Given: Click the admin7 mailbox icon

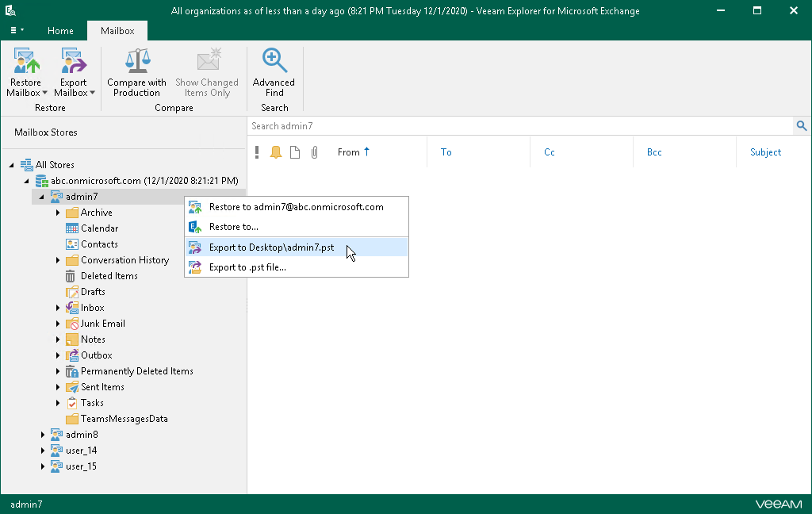Looking at the screenshot, I should click(x=56, y=197).
